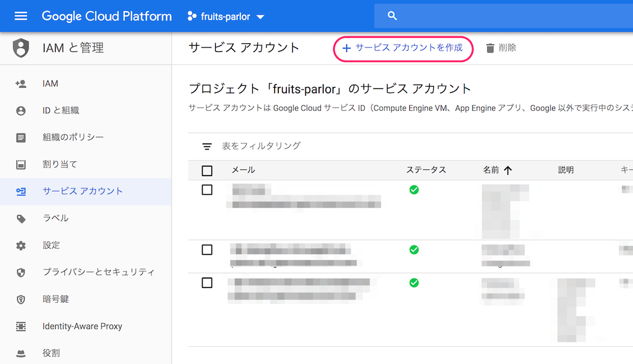Click the サービス アカウント sidebar icon
Viewport: 633px width, 364px height.
21,192
